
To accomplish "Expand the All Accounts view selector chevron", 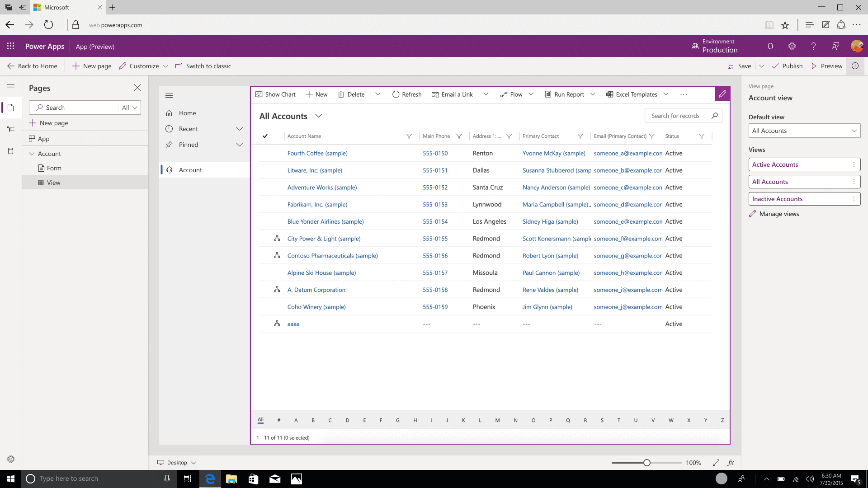I will (319, 116).
